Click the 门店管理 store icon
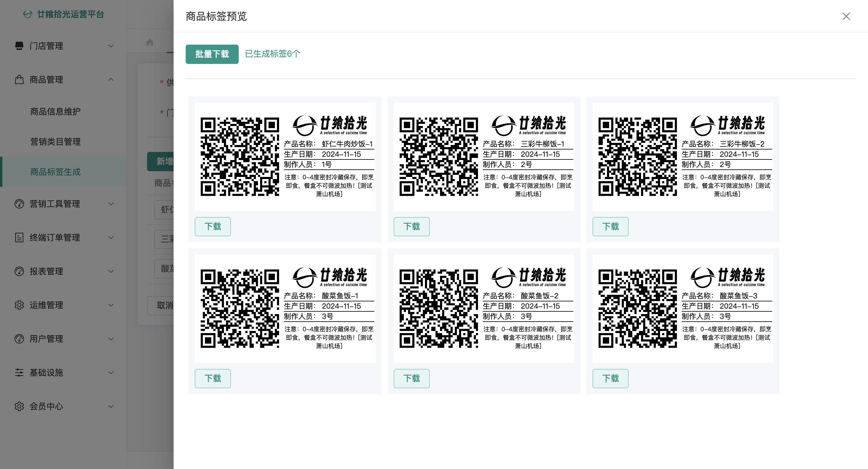 [x=19, y=46]
